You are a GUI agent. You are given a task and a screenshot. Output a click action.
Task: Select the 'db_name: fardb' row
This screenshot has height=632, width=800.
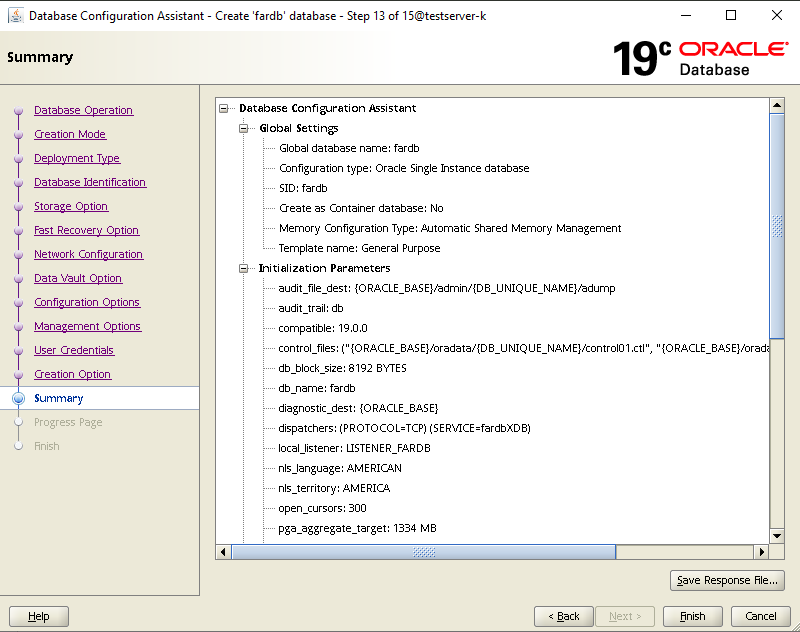(x=316, y=388)
